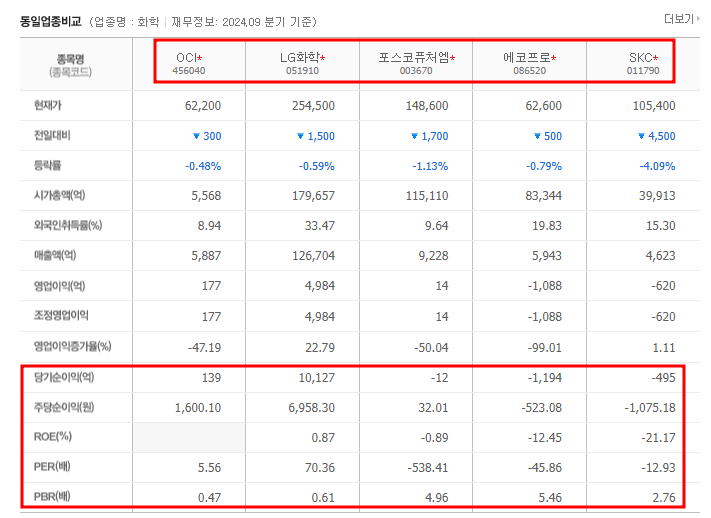Click SKC change value 4,500
Viewport: 711px width, 518px height.
point(662,136)
